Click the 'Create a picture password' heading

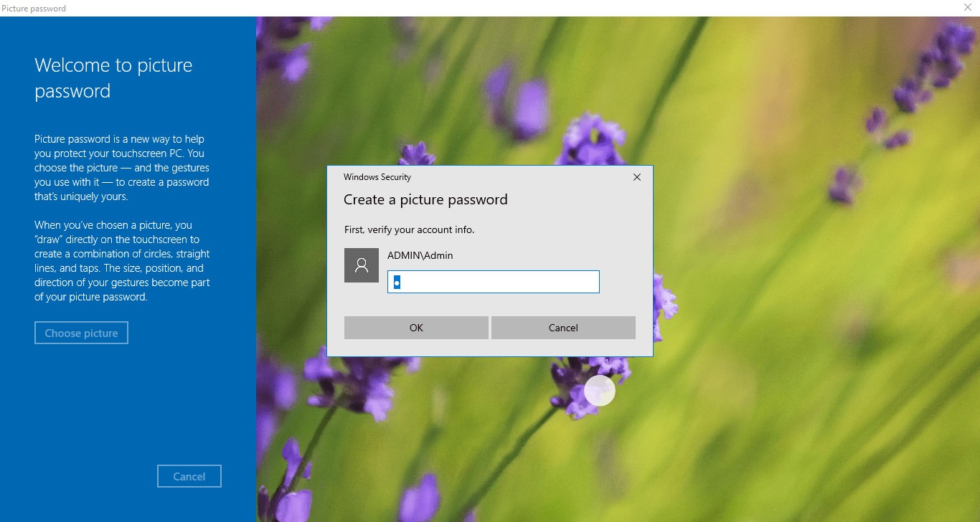tap(425, 199)
